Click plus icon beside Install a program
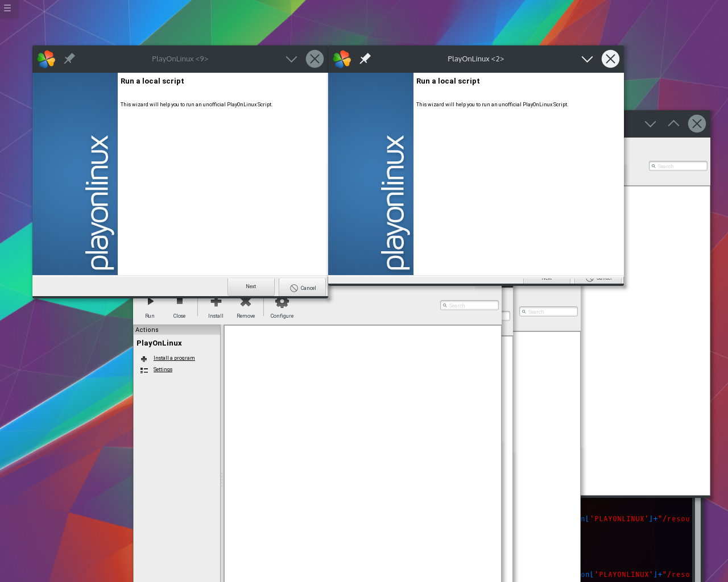The height and width of the screenshot is (582, 728). (x=144, y=359)
